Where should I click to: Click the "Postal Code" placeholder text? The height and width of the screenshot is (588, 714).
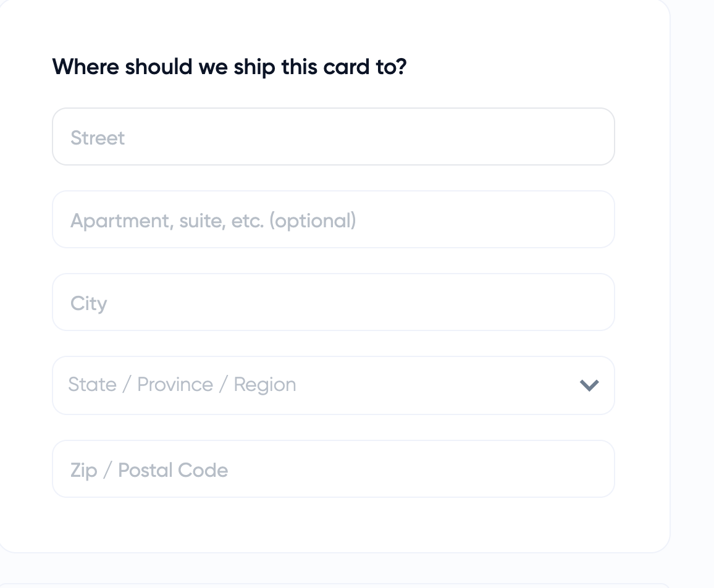(x=173, y=470)
